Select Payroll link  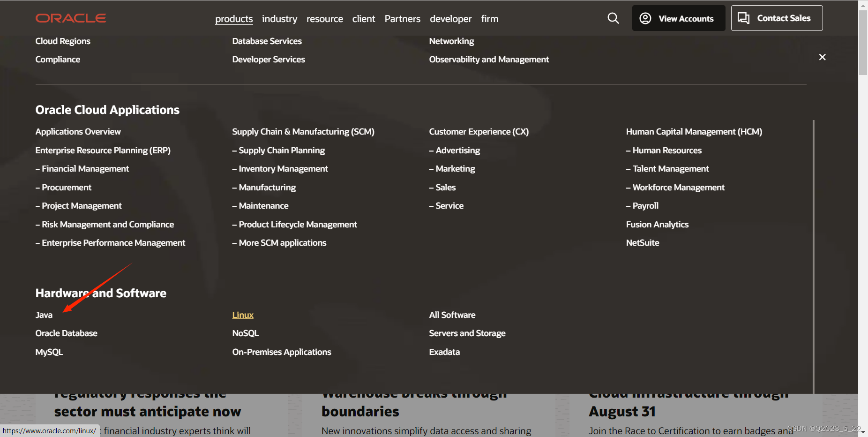pyautogui.click(x=642, y=206)
